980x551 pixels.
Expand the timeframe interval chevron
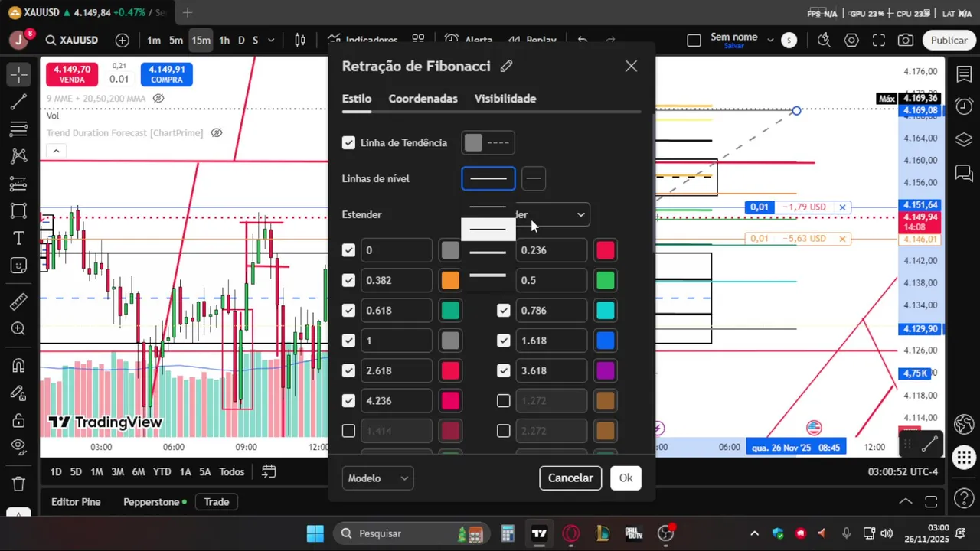(x=271, y=40)
